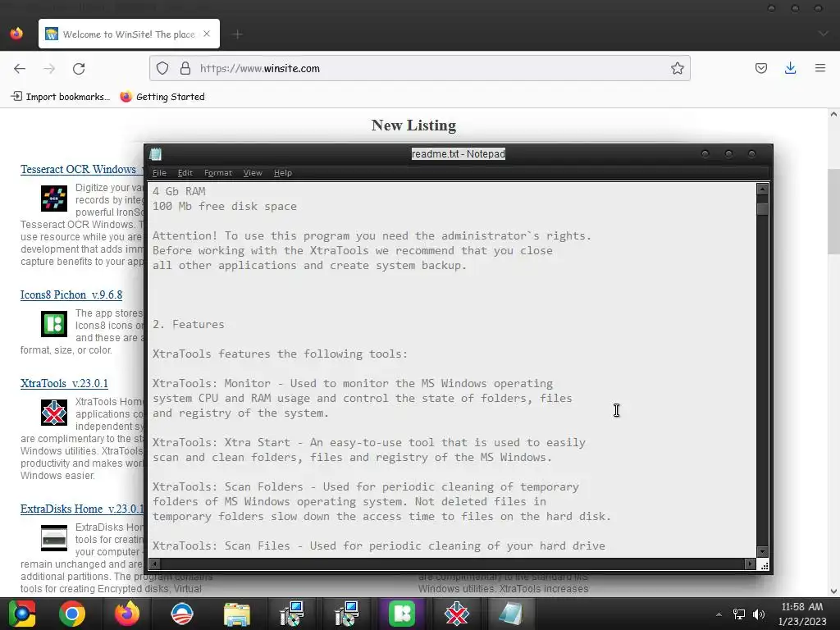Go back in Firefox
Screen dimensions: 840x630
point(20,69)
